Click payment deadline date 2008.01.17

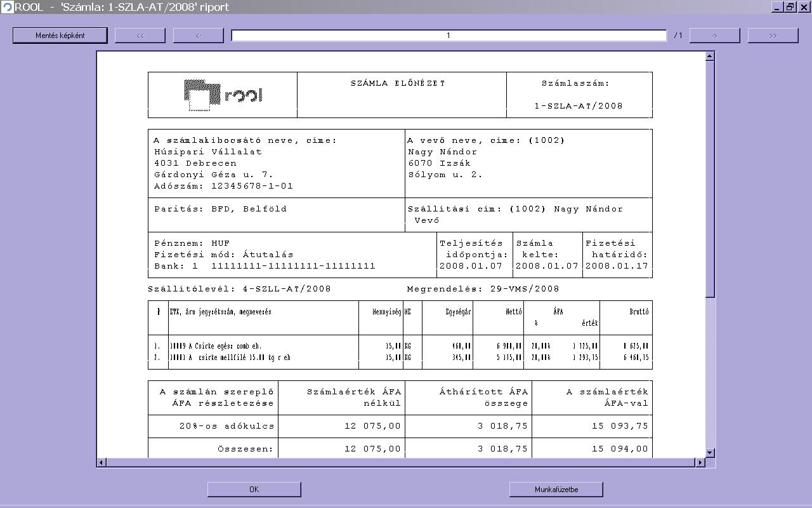tap(617, 266)
